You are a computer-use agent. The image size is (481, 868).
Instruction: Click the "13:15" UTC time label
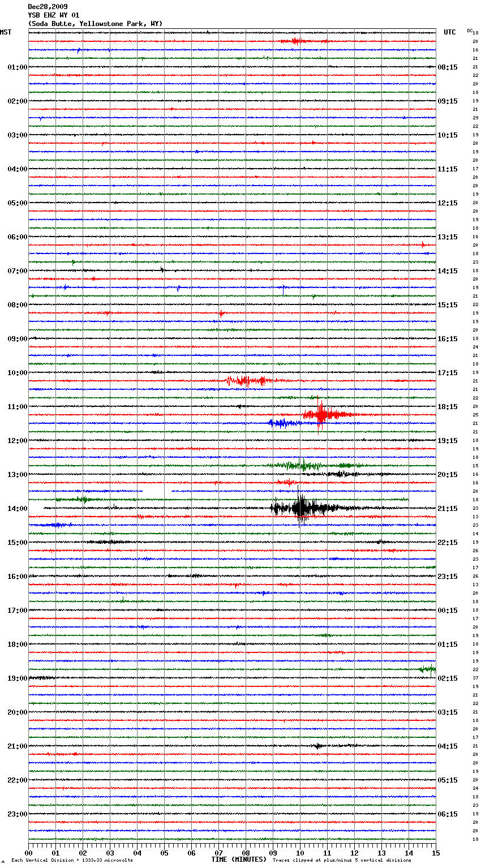coord(448,237)
